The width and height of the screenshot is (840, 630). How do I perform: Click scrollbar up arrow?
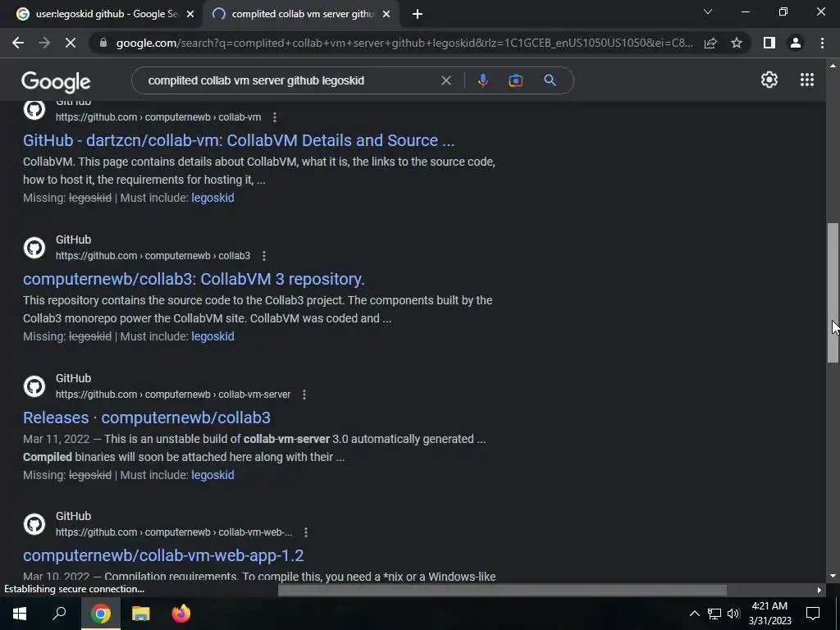click(833, 66)
